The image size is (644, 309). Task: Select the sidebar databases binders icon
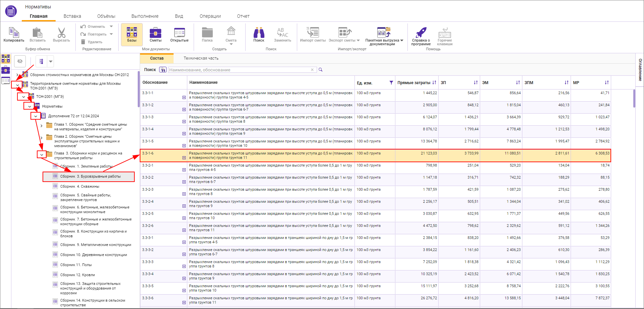[6, 59]
